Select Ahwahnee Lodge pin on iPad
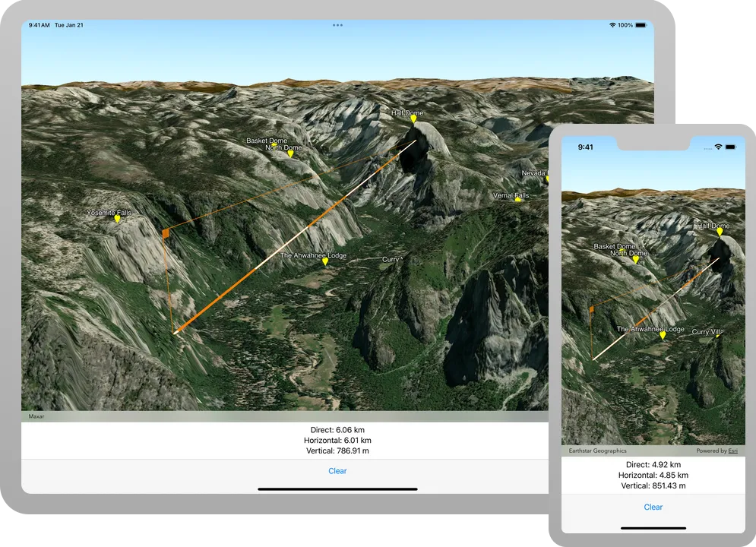The width and height of the screenshot is (756, 547). pos(325,261)
